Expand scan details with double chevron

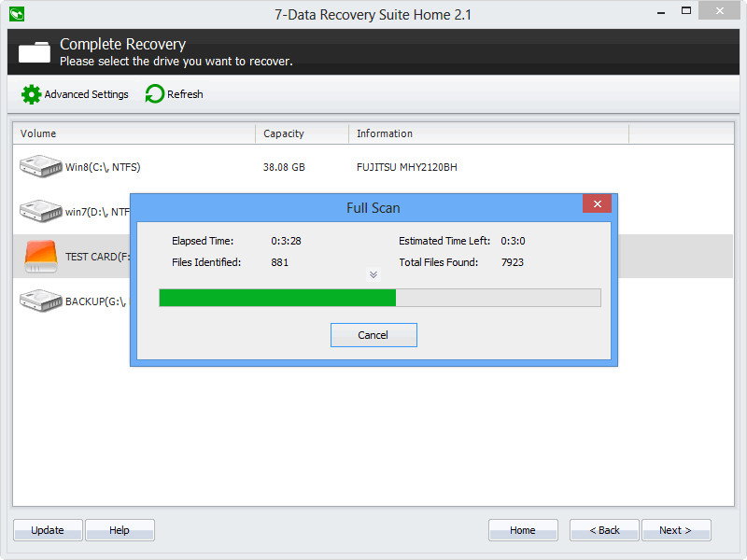pos(373,274)
